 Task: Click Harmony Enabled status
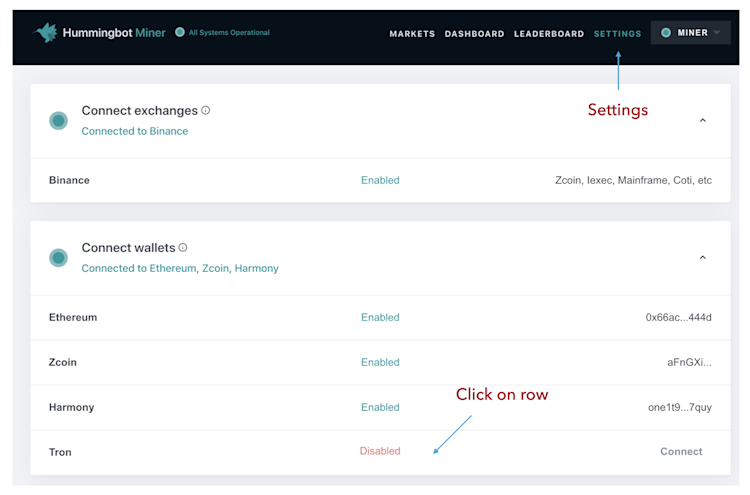tap(380, 407)
